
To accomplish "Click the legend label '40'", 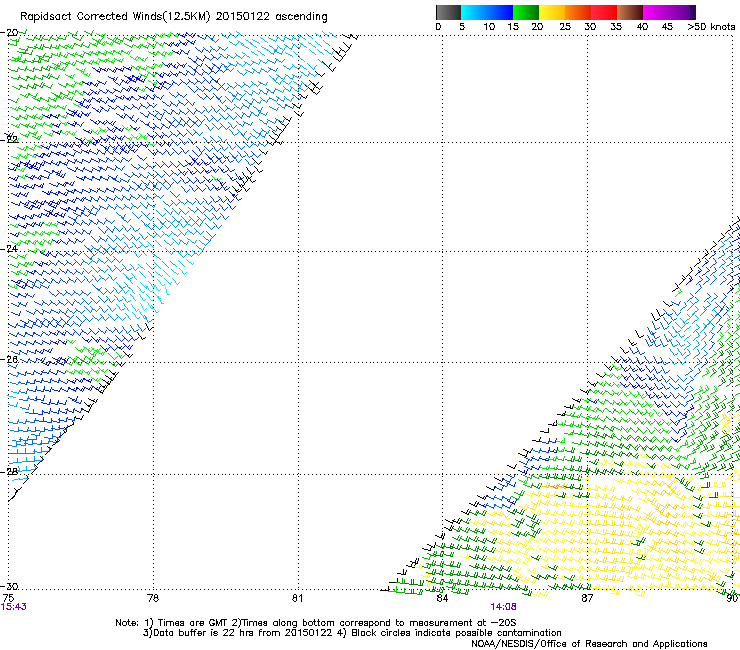I will (x=642, y=27).
